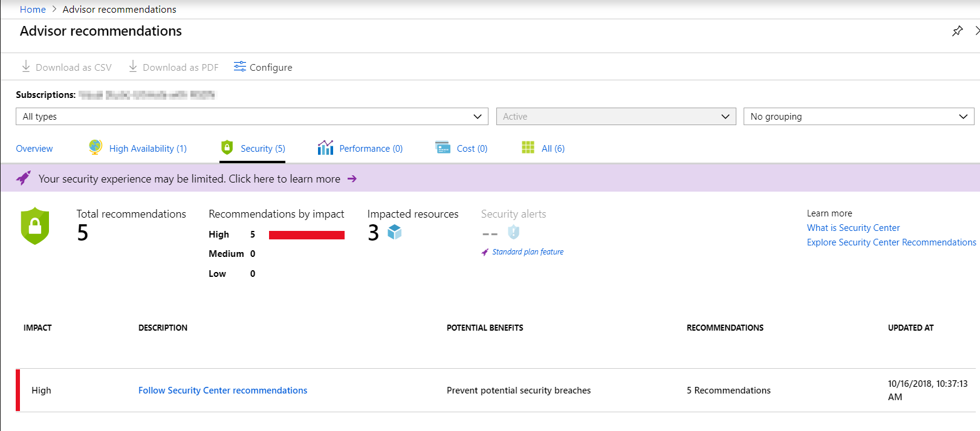Viewport: 980px width, 431px height.
Task: Click the Standard plan feature link
Action: (528, 252)
